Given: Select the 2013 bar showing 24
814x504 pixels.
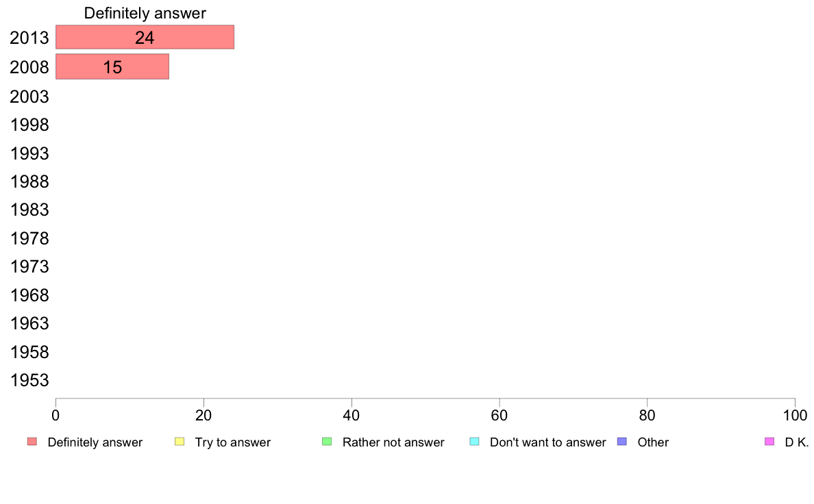Looking at the screenshot, I should tap(145, 38).
